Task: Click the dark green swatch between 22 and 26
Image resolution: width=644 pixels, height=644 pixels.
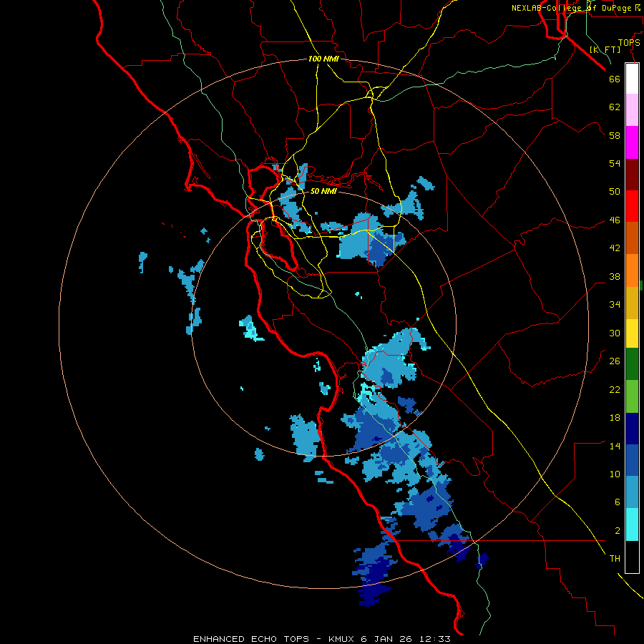Action: (632, 364)
